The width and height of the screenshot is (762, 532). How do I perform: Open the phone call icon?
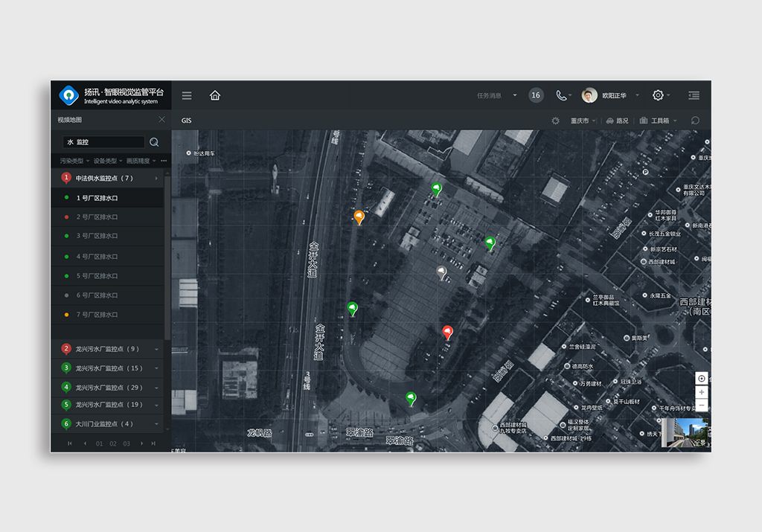pos(561,96)
